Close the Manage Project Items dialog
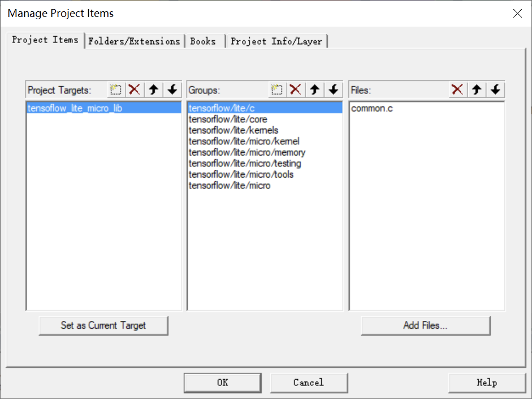 517,13
